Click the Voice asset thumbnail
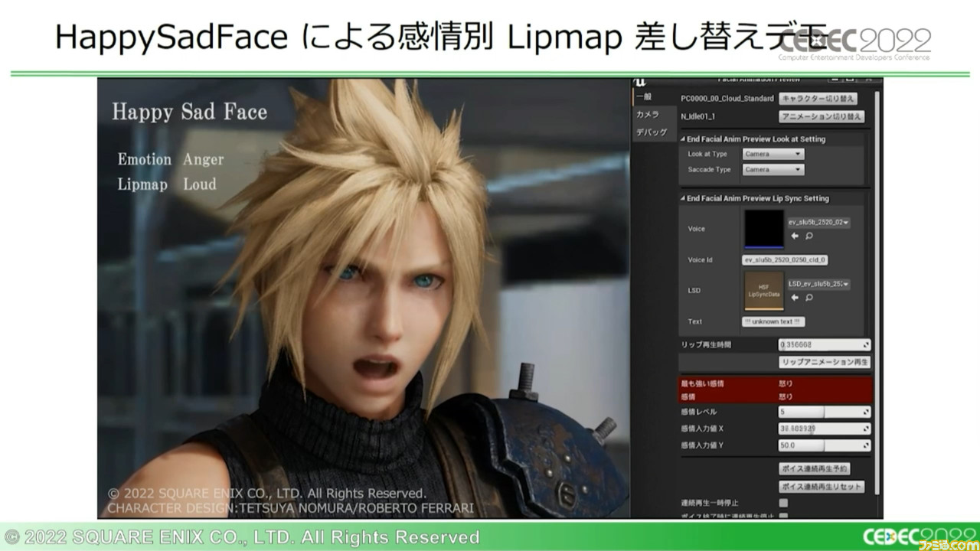The width and height of the screenshot is (980, 551). pos(764,229)
